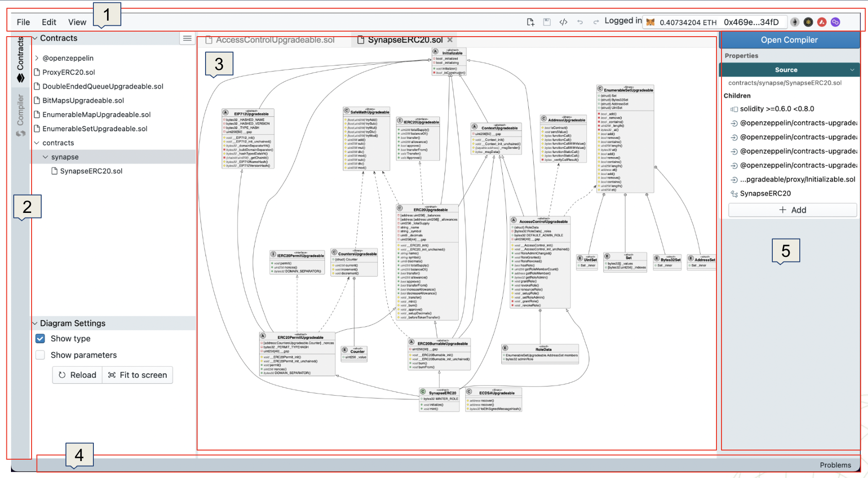Open the File menu
The width and height of the screenshot is (868, 478).
[23, 22]
